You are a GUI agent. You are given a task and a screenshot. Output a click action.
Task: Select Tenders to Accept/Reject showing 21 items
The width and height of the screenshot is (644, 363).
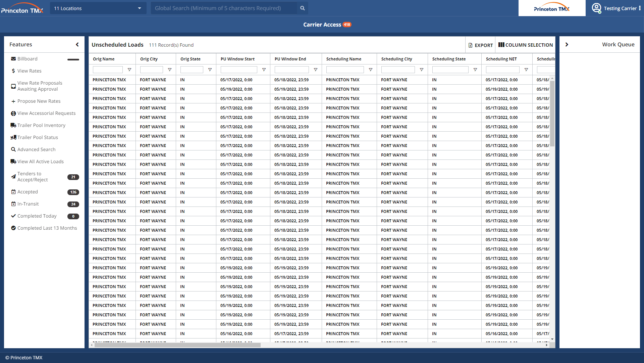point(33,177)
